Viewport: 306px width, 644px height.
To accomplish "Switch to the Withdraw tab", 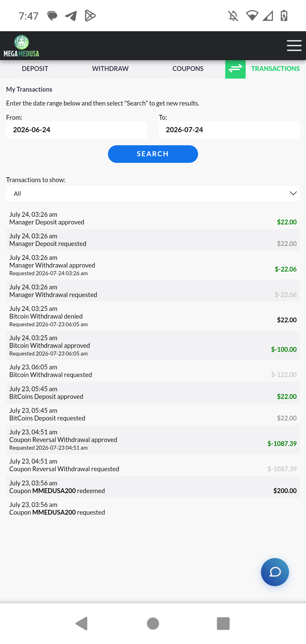I will tap(110, 69).
